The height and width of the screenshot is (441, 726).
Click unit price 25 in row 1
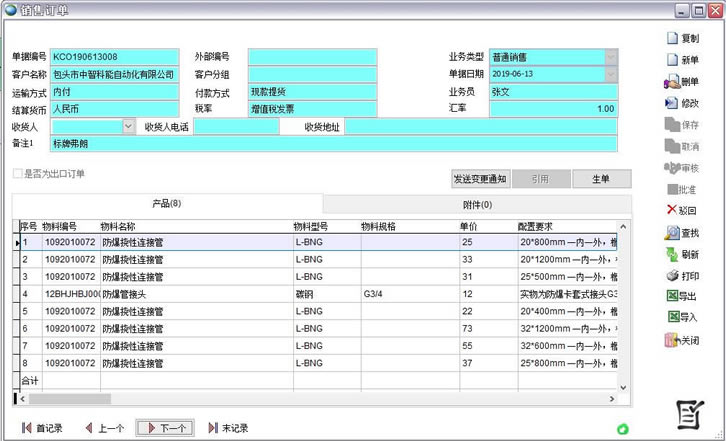tap(488, 242)
